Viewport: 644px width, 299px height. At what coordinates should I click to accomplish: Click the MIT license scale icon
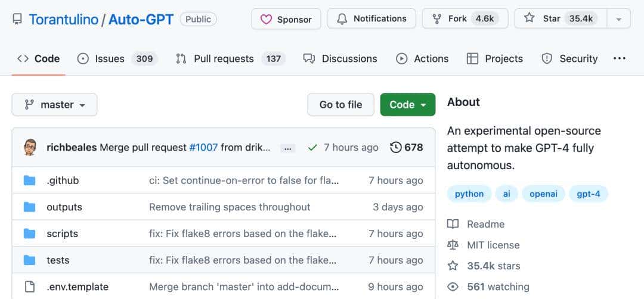(453, 245)
